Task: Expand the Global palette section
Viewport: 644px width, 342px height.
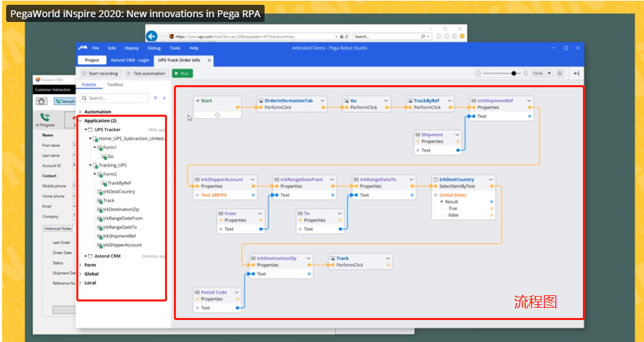Action: [x=80, y=274]
